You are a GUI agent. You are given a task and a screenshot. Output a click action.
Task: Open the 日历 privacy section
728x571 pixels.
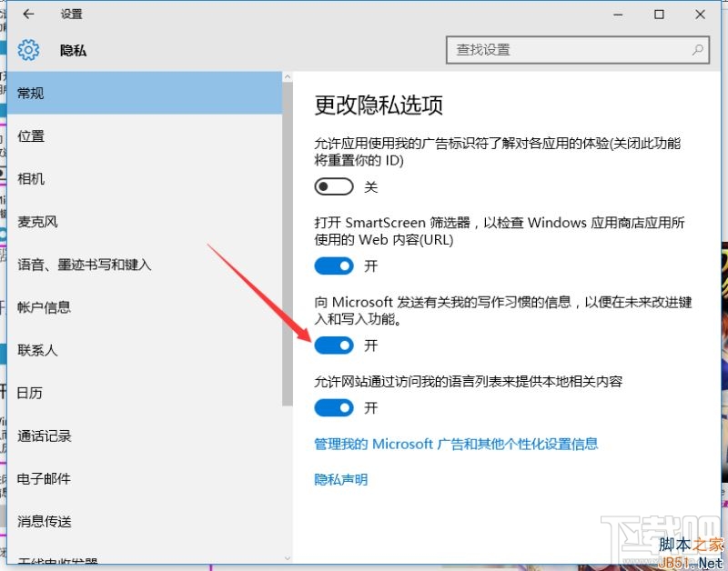[30, 393]
